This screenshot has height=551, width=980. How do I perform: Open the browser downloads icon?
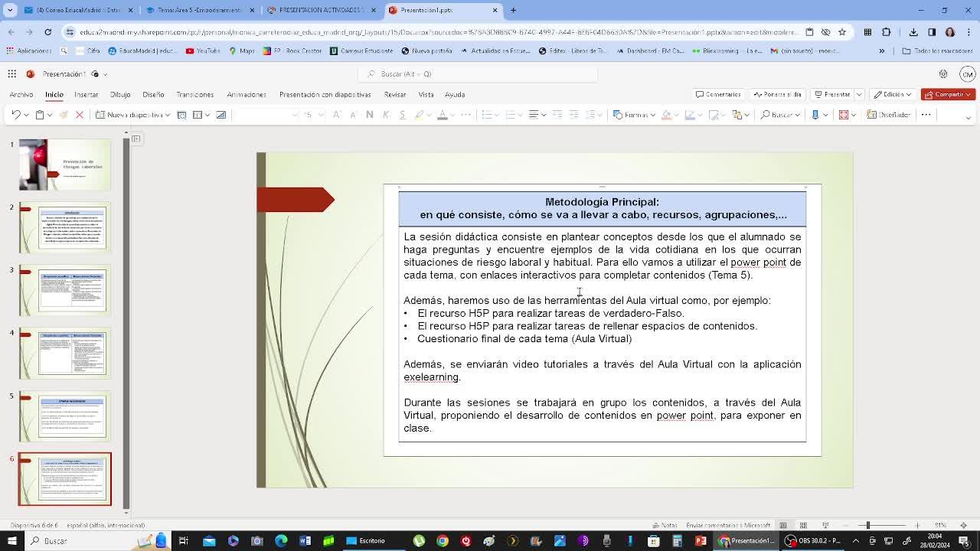(x=913, y=32)
